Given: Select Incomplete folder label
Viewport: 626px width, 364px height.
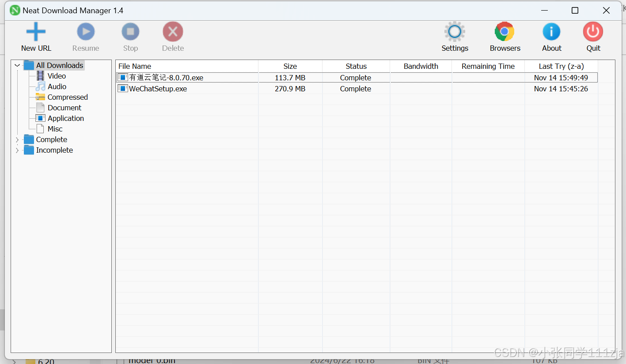Looking at the screenshot, I should pyautogui.click(x=54, y=150).
